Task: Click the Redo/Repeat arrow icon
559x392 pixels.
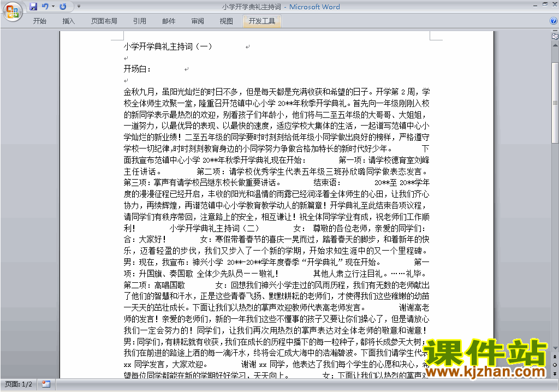Action: pyautogui.click(x=63, y=7)
